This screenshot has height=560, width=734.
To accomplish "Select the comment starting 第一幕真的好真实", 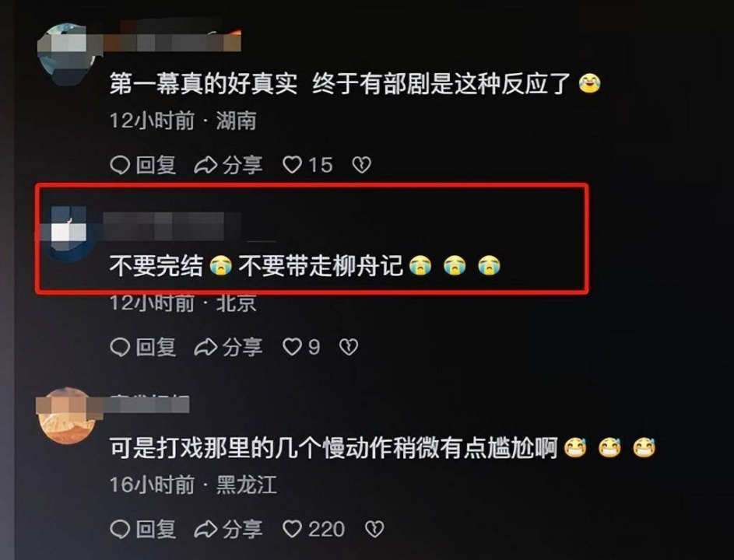I will pos(355,84).
